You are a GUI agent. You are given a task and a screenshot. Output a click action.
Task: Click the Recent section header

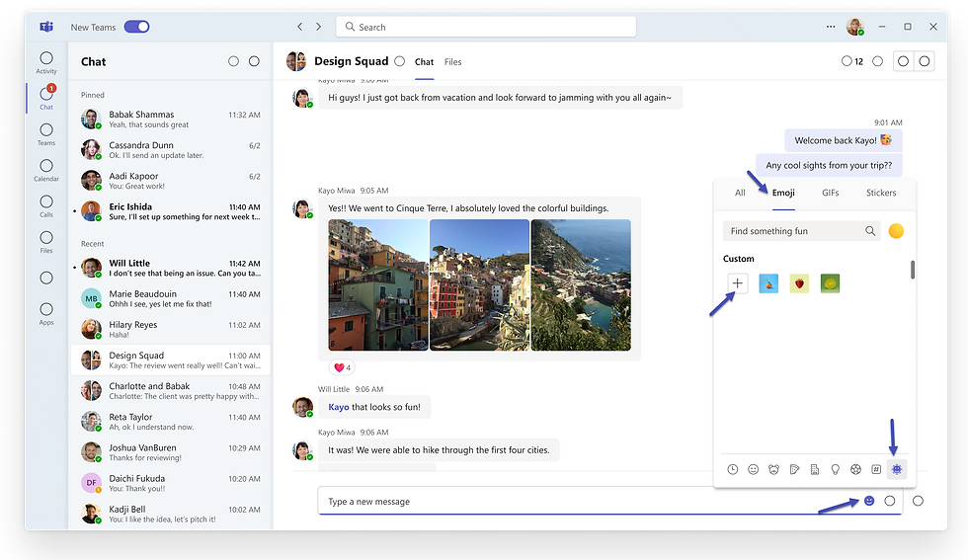(93, 244)
